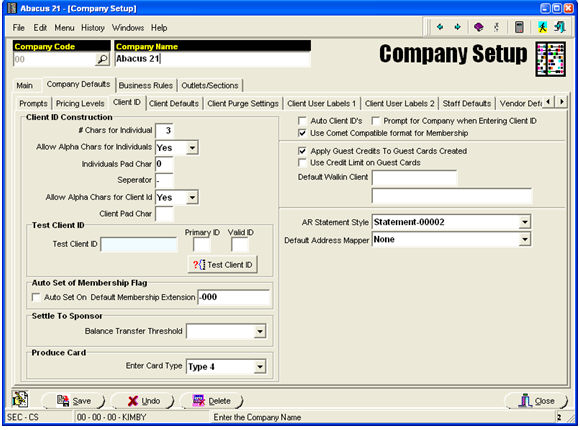The width and height of the screenshot is (580, 430).
Task: Select the Pricing Levels sub-tab
Action: [x=80, y=104]
